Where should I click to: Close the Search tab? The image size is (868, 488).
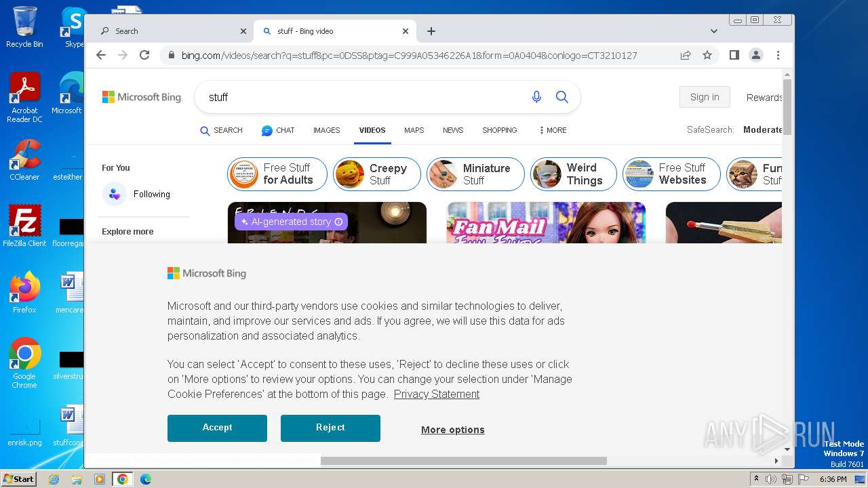pyautogui.click(x=243, y=31)
